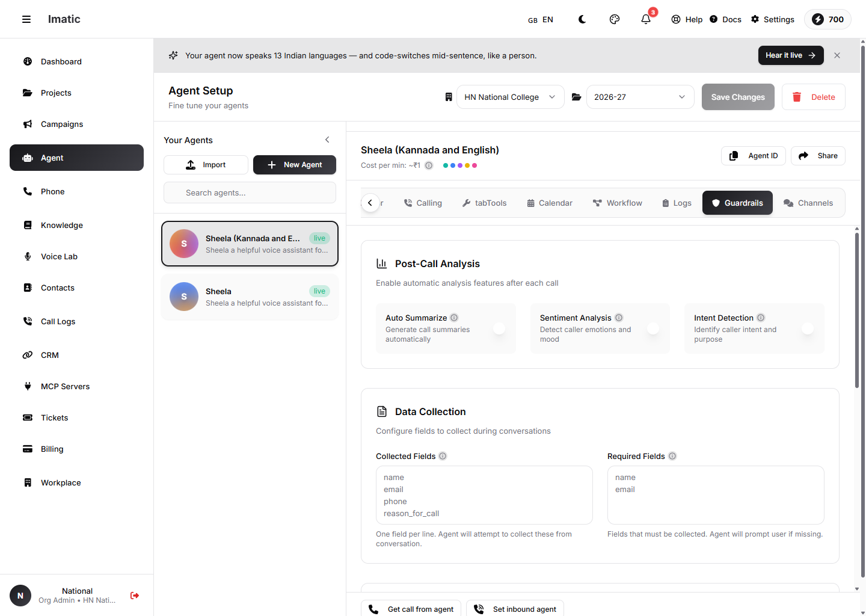This screenshot has height=616, width=866.
Task: Select the second Sheela agent card
Action: [250, 297]
